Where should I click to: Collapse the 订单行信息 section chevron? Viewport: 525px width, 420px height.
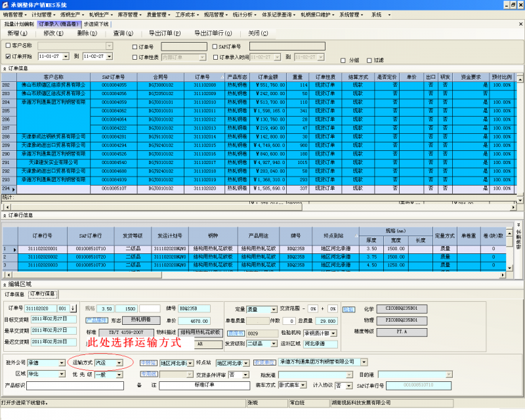click(4, 215)
